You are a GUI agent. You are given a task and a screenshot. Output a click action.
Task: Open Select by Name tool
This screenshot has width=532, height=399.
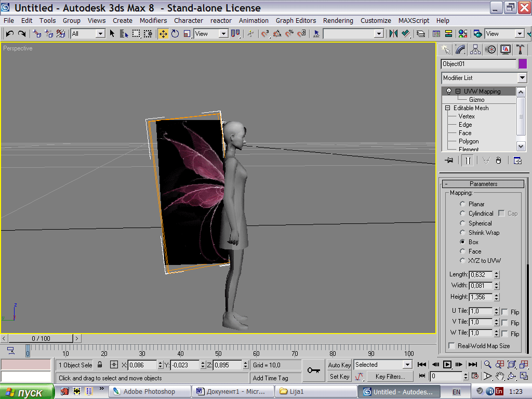pos(124,34)
